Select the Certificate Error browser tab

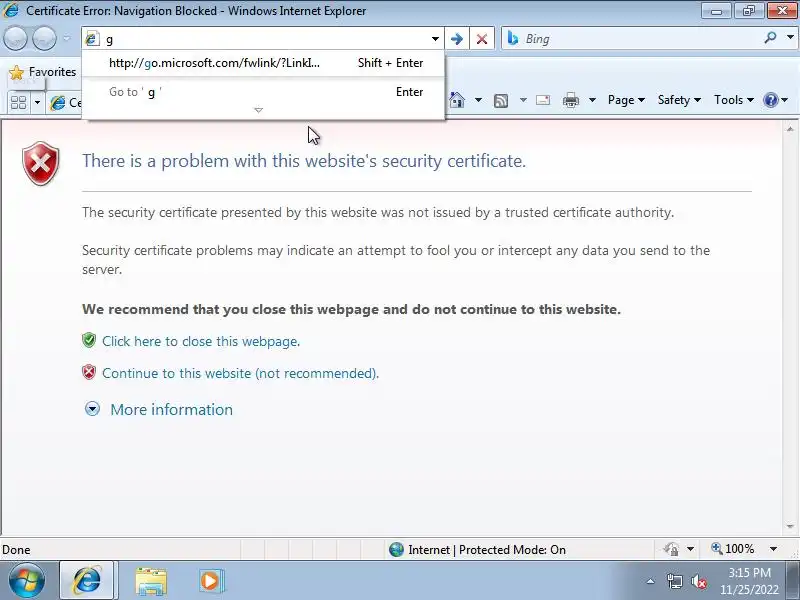65,103
